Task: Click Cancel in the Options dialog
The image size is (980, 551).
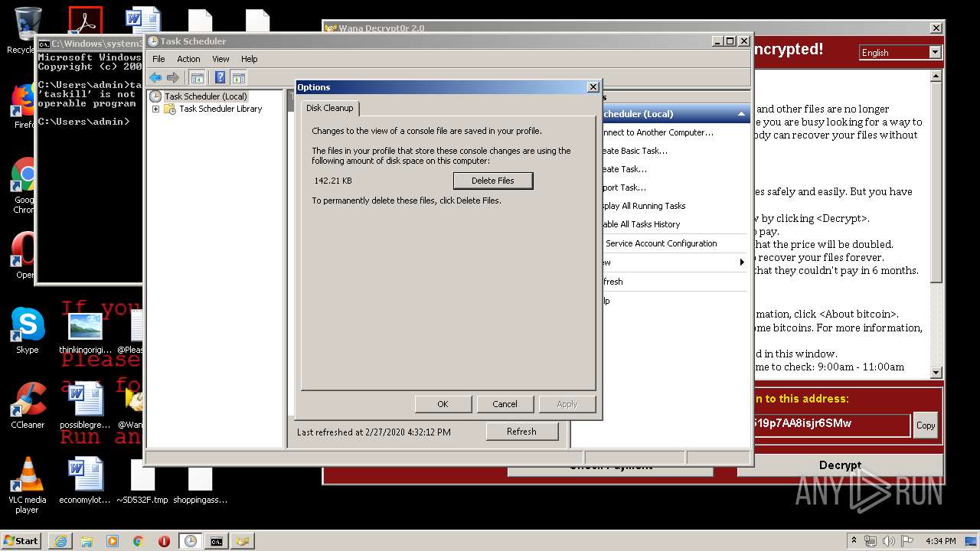Action: click(505, 404)
